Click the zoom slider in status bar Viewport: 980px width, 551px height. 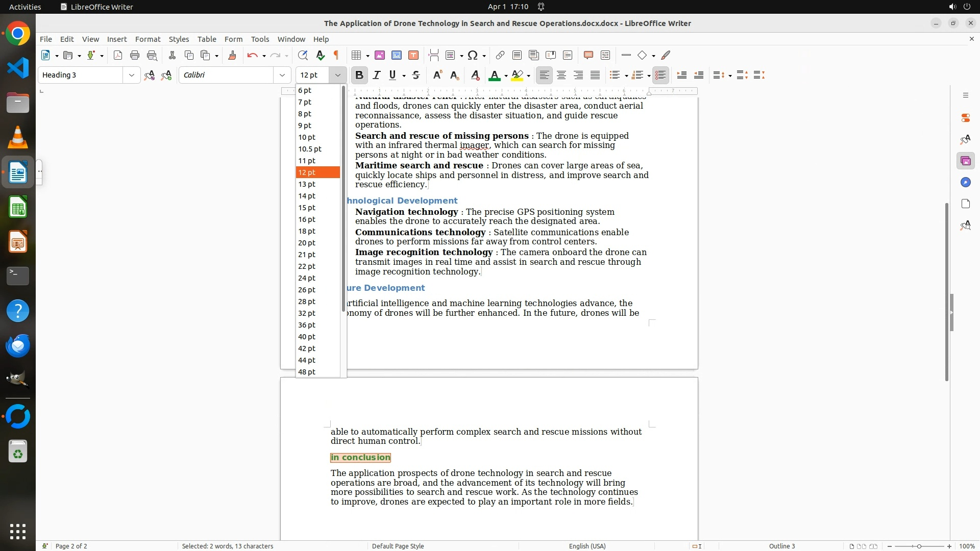coord(919,546)
